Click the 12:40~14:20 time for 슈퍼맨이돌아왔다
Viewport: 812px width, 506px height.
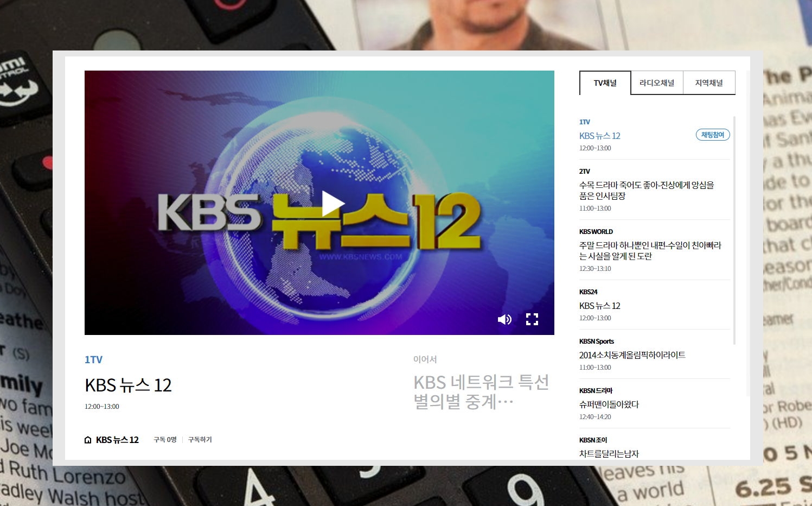click(595, 417)
